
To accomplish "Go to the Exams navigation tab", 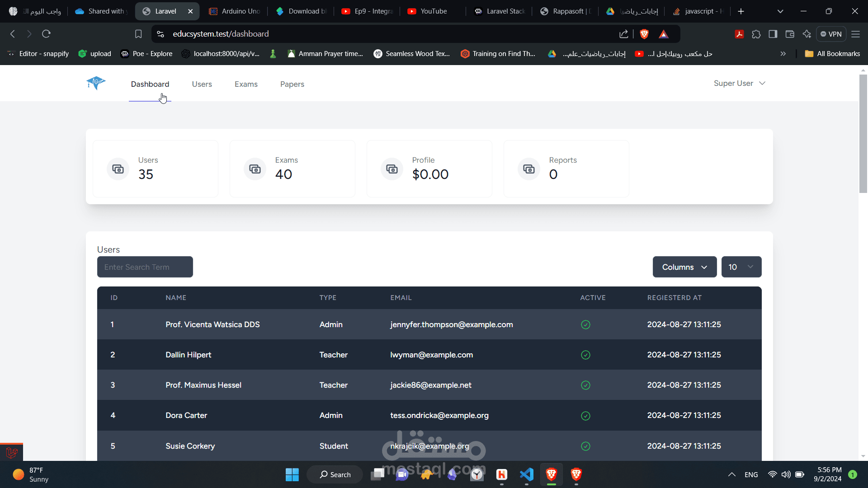I will pos(246,84).
